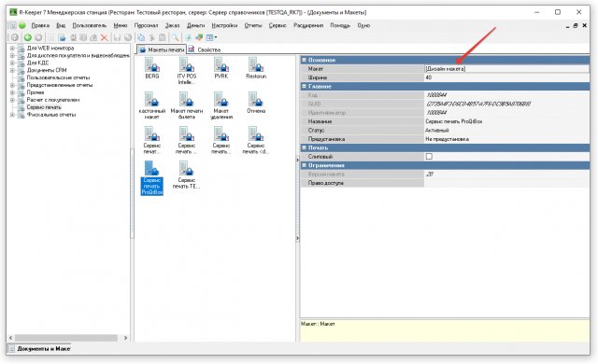Select the PVRK layout icon
The height and width of the screenshot is (364, 598).
coord(221,68)
